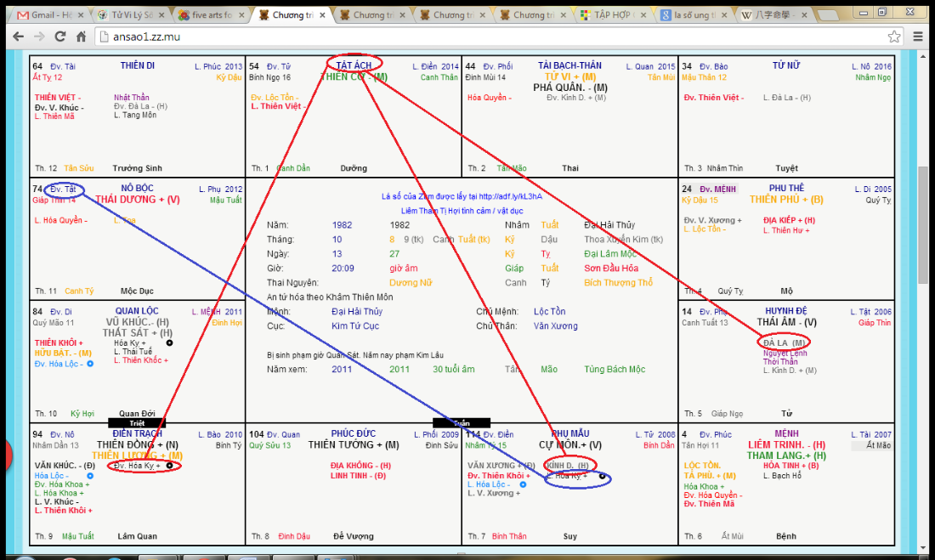Click the black circle beside 'Hóa Kỵ +' in Quan Lộc
Image resolution: width=935 pixels, height=560 pixels.
pos(170,342)
